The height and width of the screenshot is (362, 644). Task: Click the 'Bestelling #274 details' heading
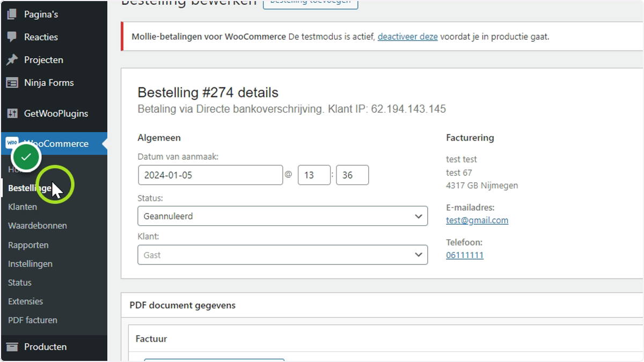point(208,92)
